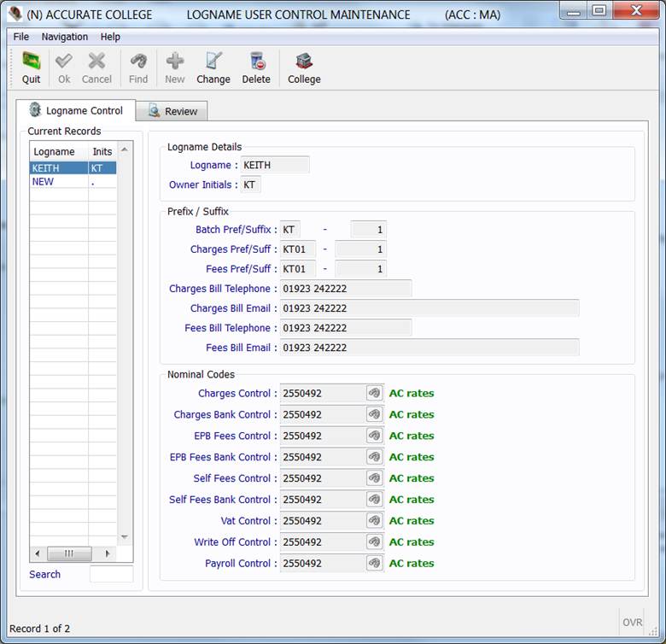Image resolution: width=666 pixels, height=644 pixels.
Task: Click lookup icon for EPB Fees Control
Action: (374, 436)
